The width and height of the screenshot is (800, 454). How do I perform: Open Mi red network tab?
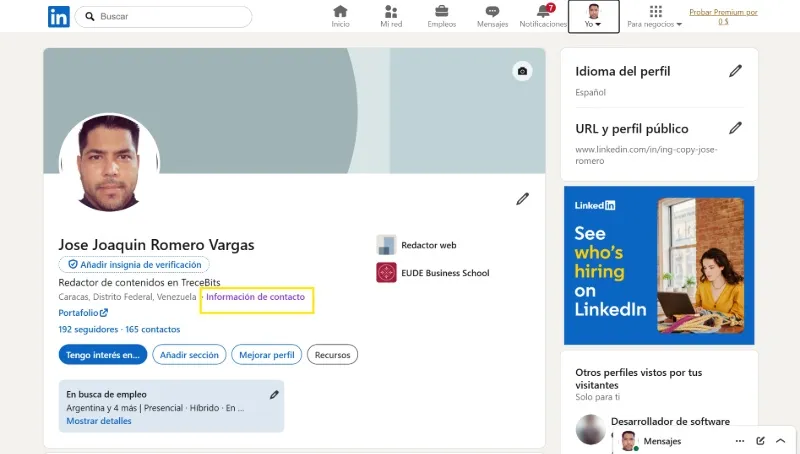coord(391,16)
